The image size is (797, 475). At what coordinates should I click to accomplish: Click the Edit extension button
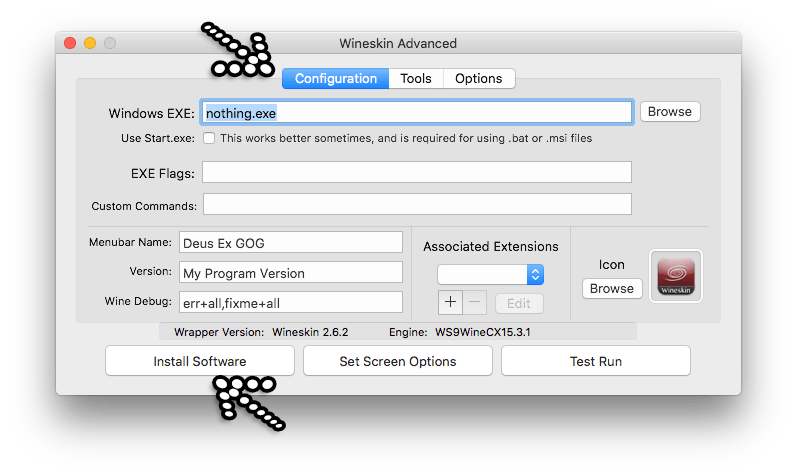pyautogui.click(x=519, y=303)
